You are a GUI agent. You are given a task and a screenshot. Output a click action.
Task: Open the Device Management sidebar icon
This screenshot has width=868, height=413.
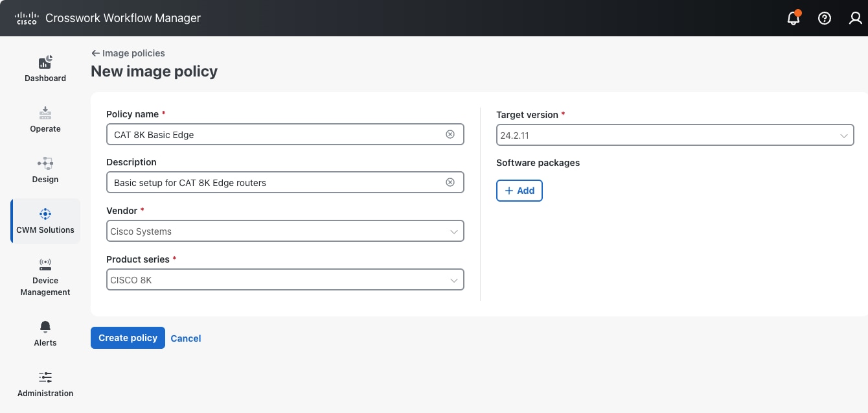[x=45, y=265]
